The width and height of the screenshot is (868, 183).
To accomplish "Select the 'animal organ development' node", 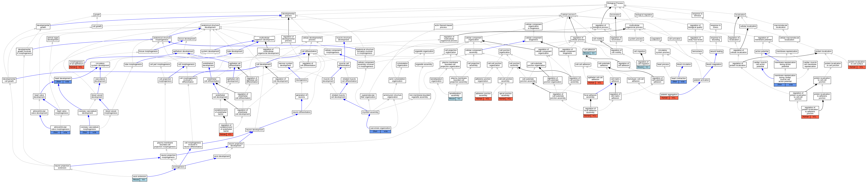I will [x=53, y=39].
